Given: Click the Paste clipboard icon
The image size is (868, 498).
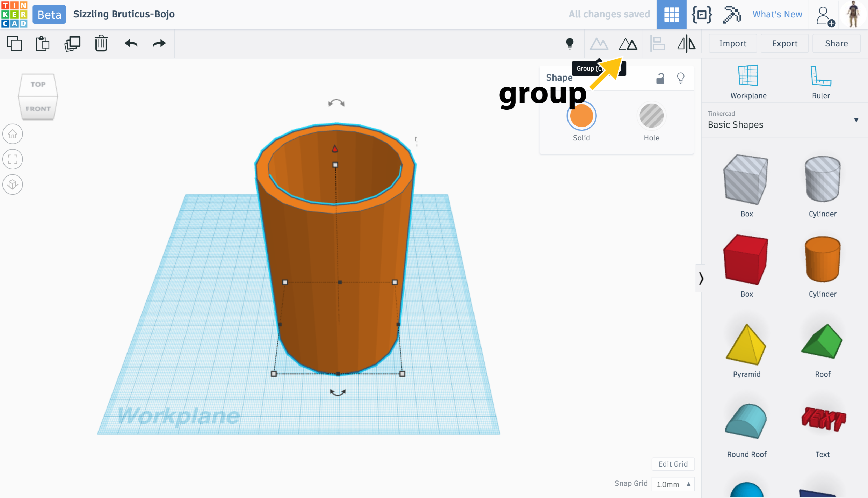Looking at the screenshot, I should coord(43,43).
